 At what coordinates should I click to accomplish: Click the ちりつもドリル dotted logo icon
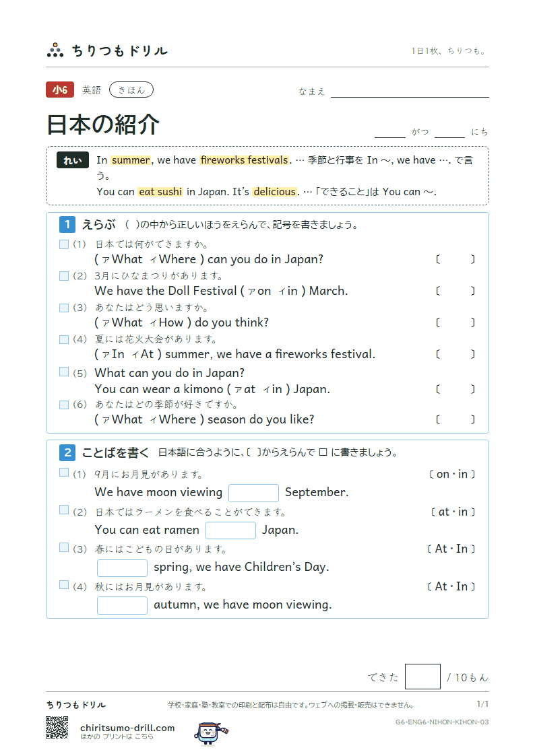(55, 50)
